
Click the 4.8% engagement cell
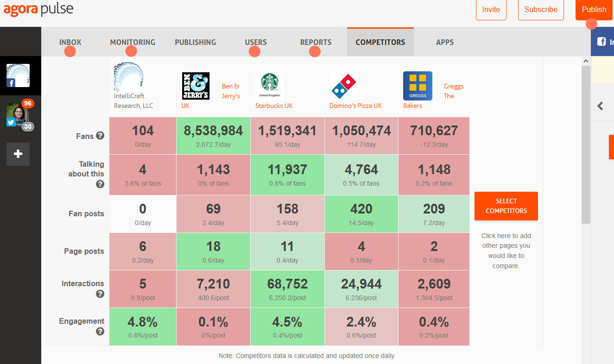[143, 326]
